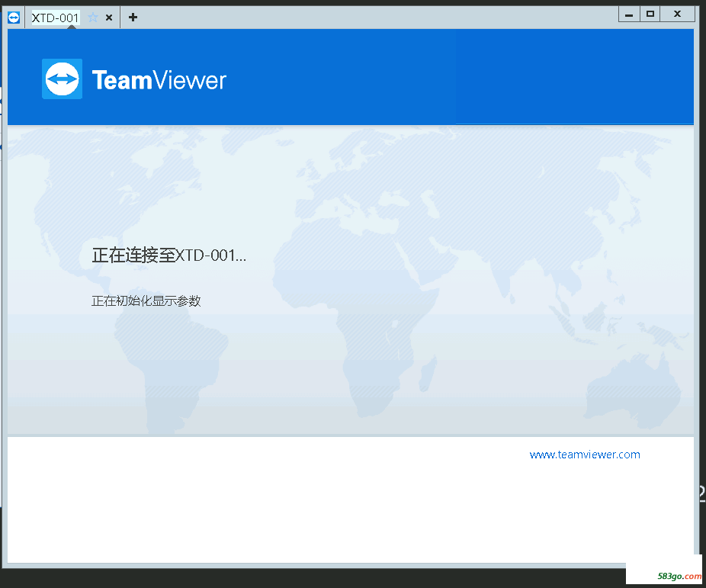
Task: Mark XTD-001 as favorite with the star icon
Action: (93, 18)
